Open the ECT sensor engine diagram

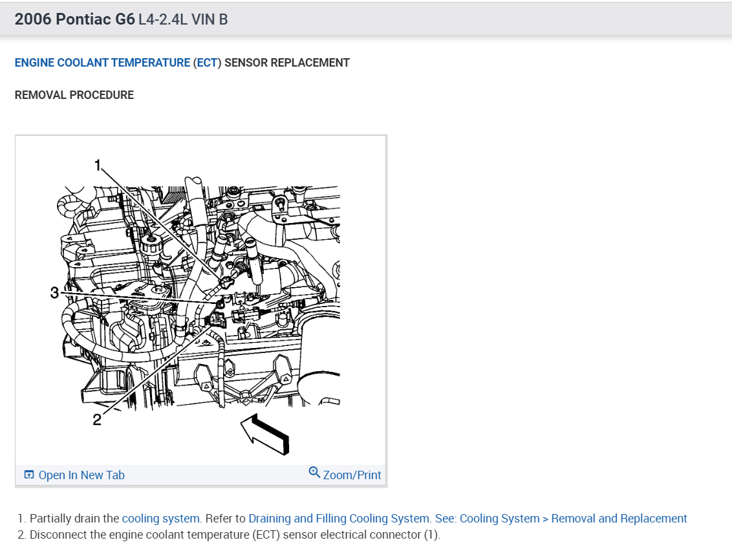pyautogui.click(x=200, y=299)
